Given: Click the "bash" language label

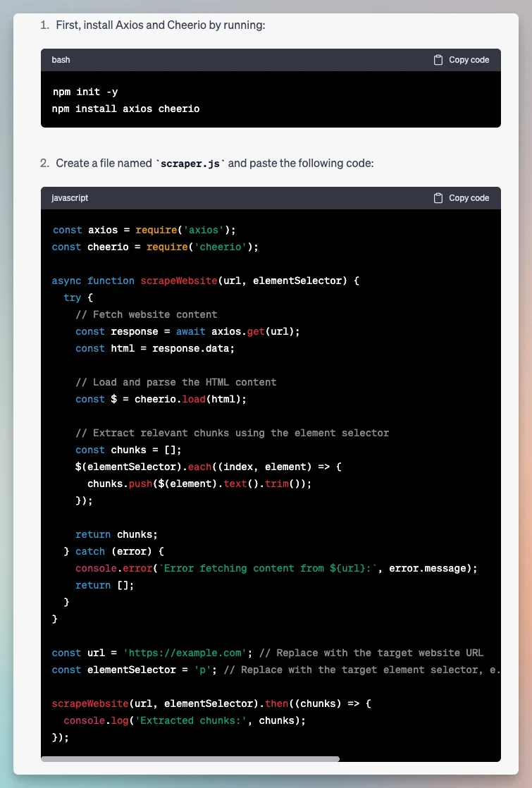Looking at the screenshot, I should pyautogui.click(x=61, y=60).
